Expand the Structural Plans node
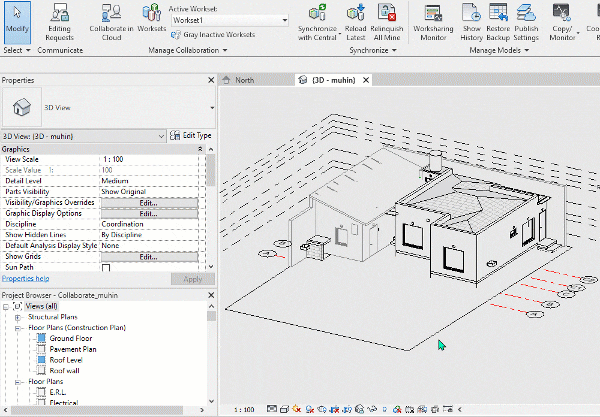 point(18,317)
